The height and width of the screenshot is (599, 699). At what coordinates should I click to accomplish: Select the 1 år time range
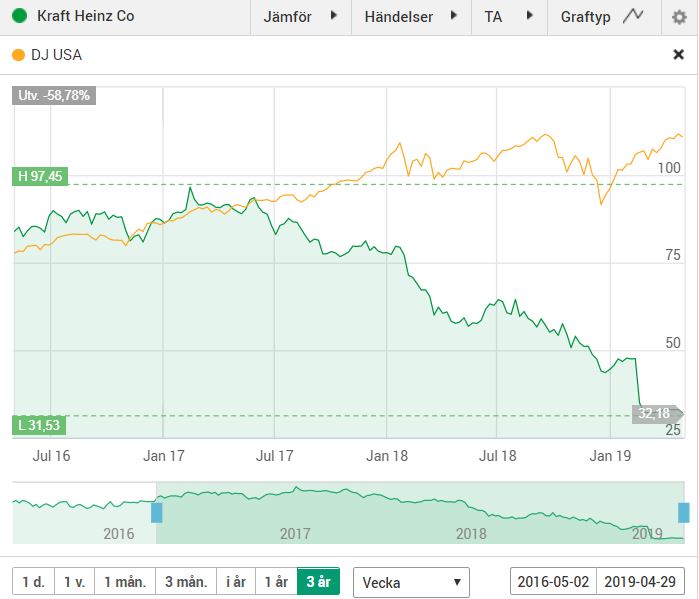[276, 582]
